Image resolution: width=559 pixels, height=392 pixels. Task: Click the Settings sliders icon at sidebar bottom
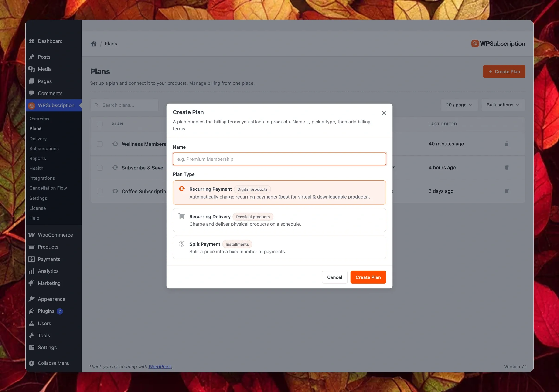(31, 348)
